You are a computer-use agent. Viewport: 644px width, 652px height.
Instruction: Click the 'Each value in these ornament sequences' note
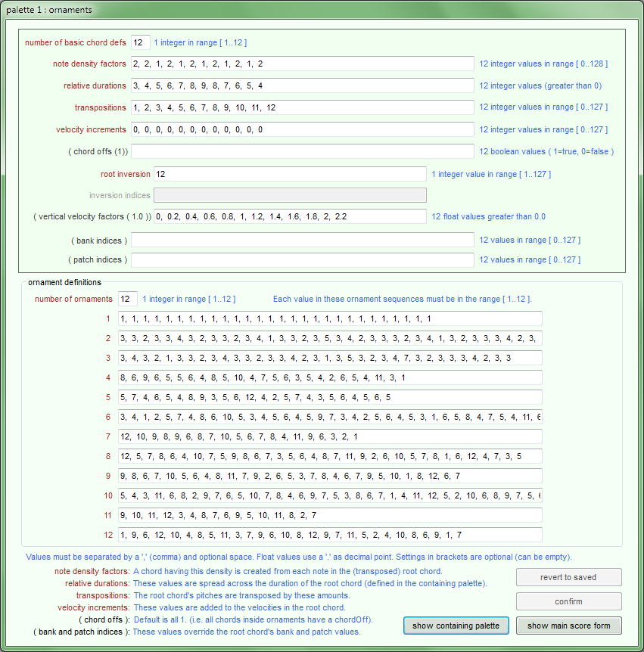pyautogui.click(x=403, y=299)
